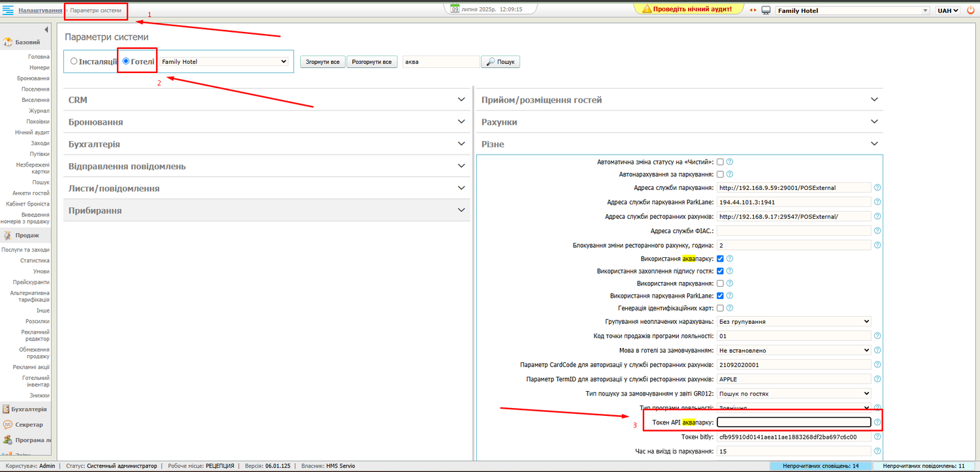Click the workstation monitor icon in header
This screenshot has height=472, width=980.
[766, 10]
